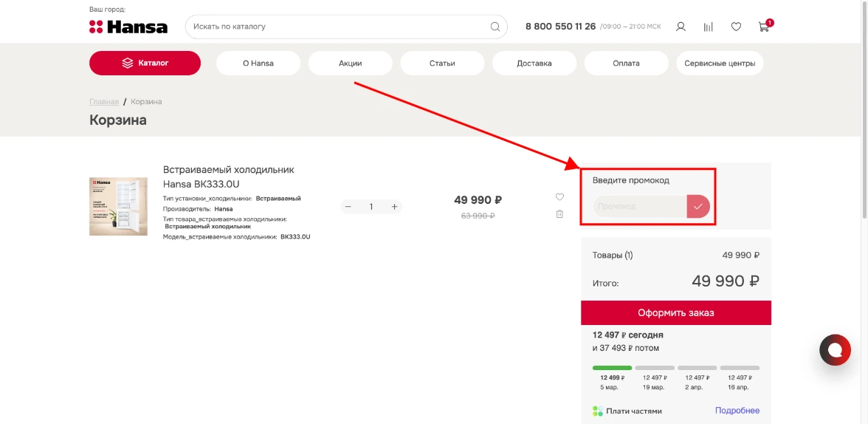The width and height of the screenshot is (868, 424).
Task: Click the search magnifier icon
Action: click(495, 27)
